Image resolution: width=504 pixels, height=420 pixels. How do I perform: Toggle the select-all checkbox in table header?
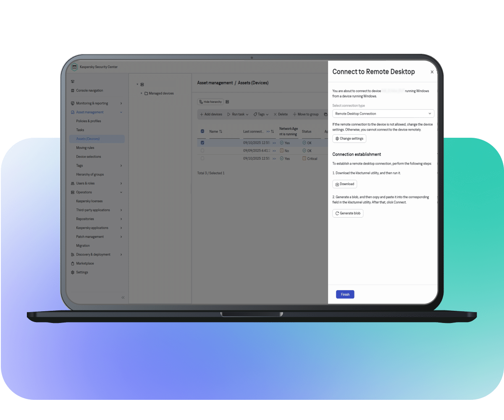tap(202, 131)
